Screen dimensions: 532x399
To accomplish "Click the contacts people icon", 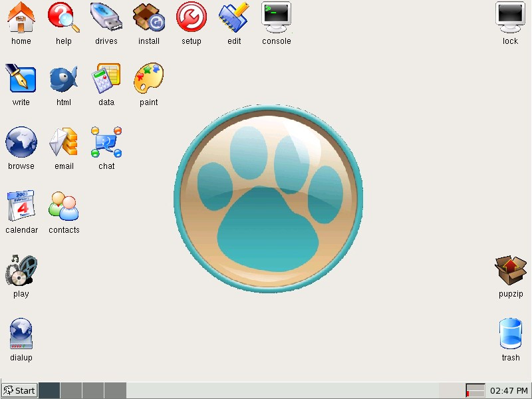I will (x=63, y=206).
